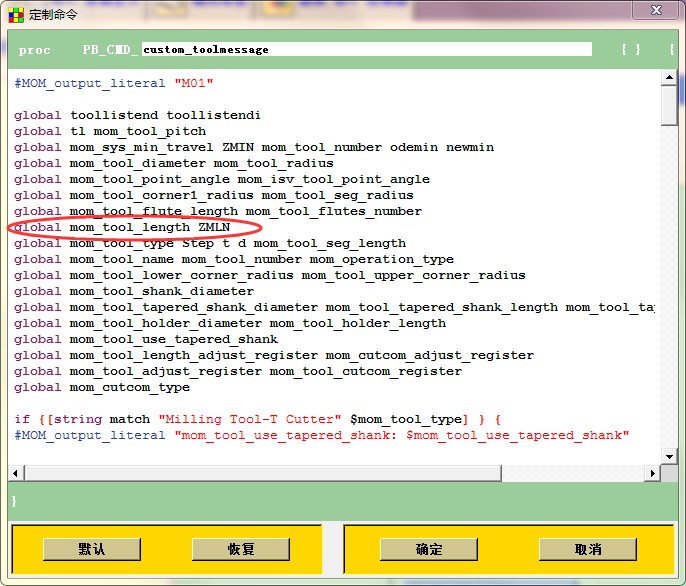Click line 'global mom_tool_flute_length'
The image size is (686, 586).
click(218, 211)
